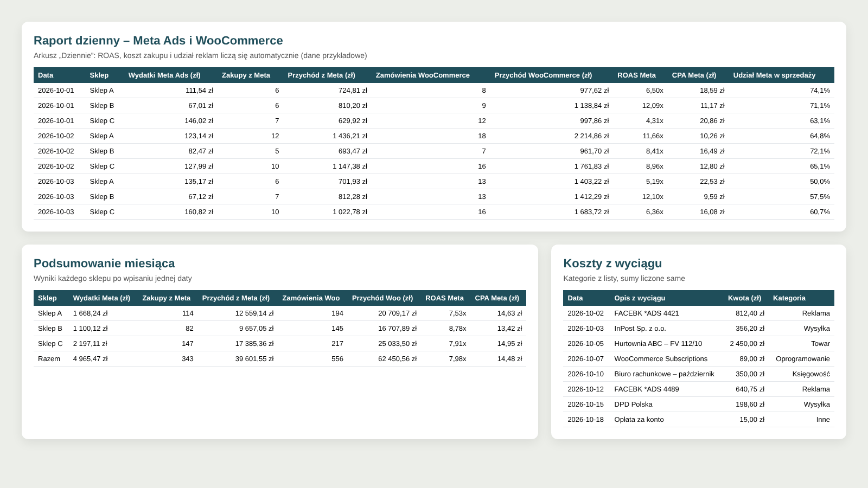The height and width of the screenshot is (488, 868).
Task: Click the 'Hurtownia ABC – FV 112/10' entry
Action: pyautogui.click(x=658, y=344)
